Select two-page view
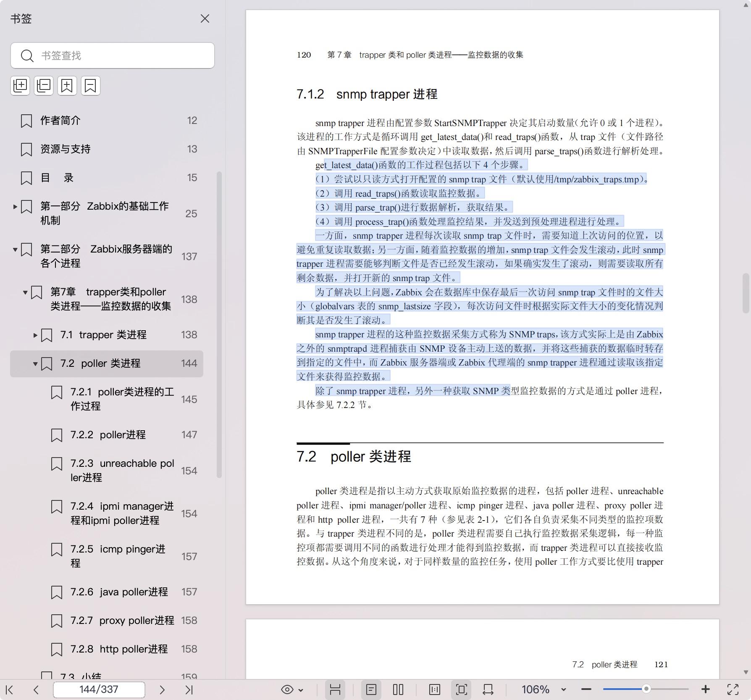Screen dimensions: 751x700 tap(398, 689)
